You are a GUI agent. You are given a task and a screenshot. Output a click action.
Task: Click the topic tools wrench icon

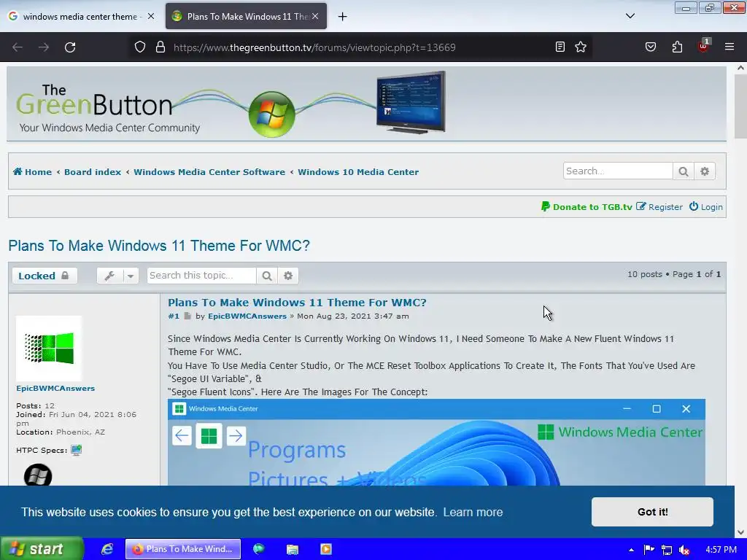pyautogui.click(x=109, y=276)
